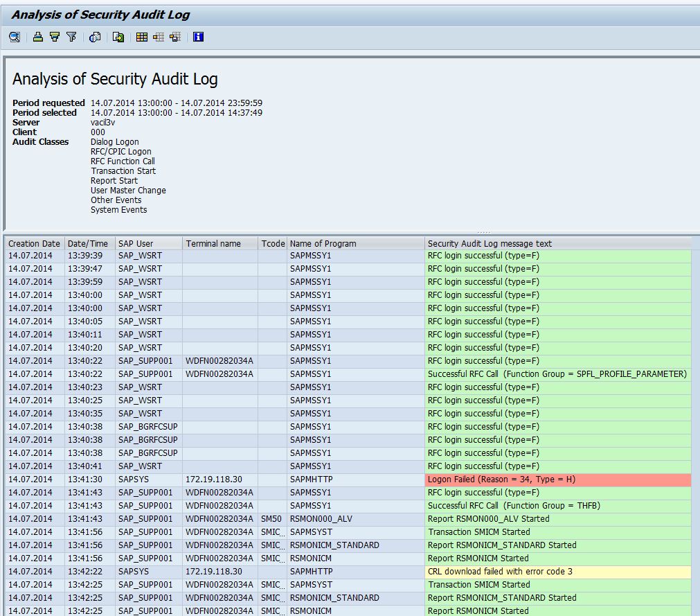Select the Terminal name column header
The height and width of the screenshot is (616, 700).
tap(220, 243)
